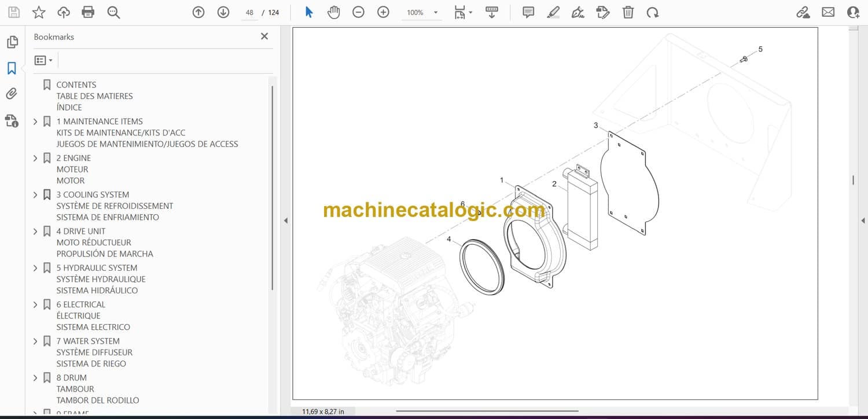Select the highlight text pen tool
This screenshot has height=419, width=868.
click(x=553, y=12)
